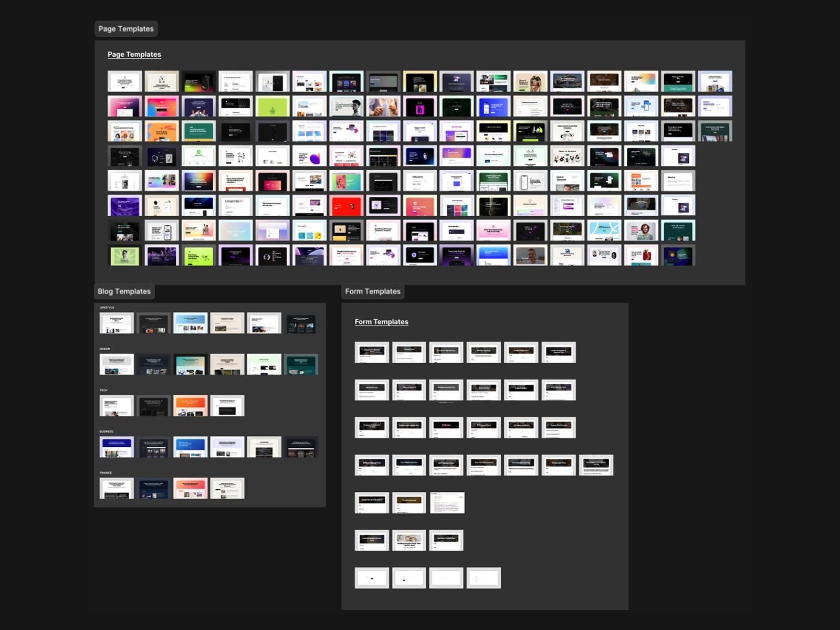
Task: Select the Blog Templates frame label
Action: 124,291
